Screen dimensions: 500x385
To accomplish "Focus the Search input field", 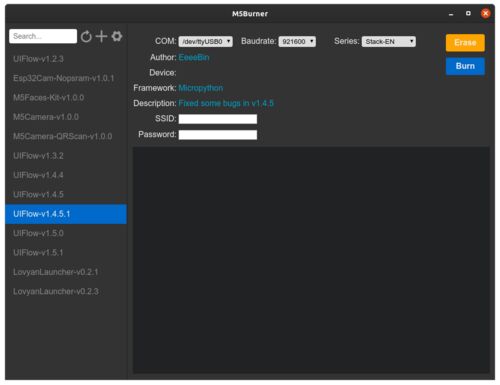I will click(43, 36).
